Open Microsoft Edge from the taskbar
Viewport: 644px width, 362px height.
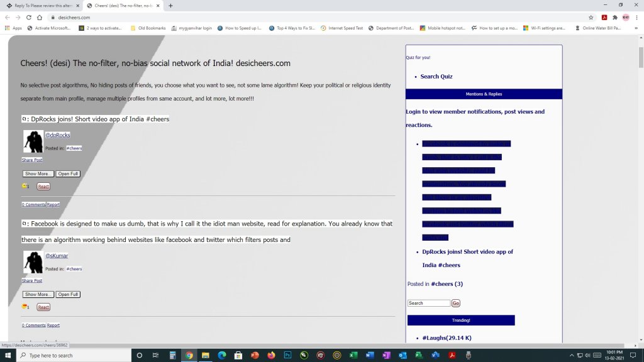222,356
